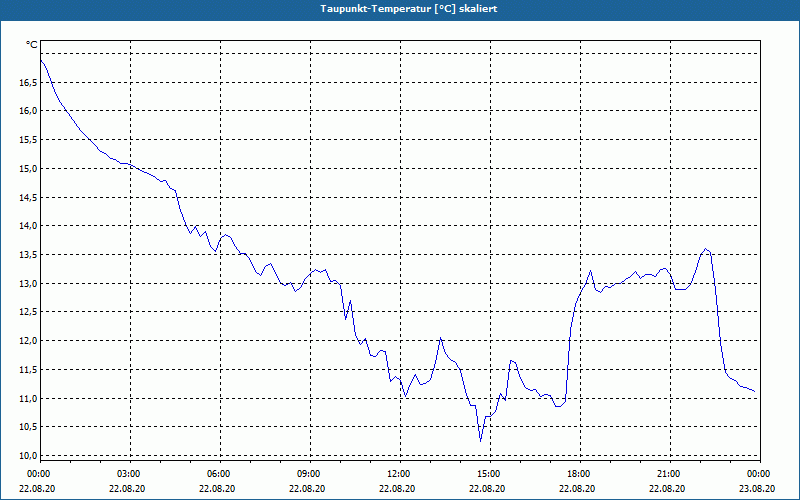Click the 18:00 time axis label
Viewport: 800px width, 500px height.
point(580,474)
